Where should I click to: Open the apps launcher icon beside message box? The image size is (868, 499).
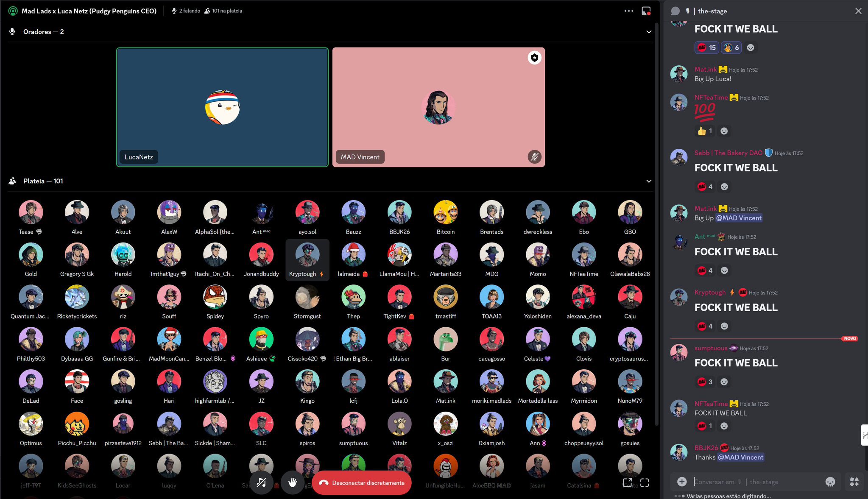(854, 482)
